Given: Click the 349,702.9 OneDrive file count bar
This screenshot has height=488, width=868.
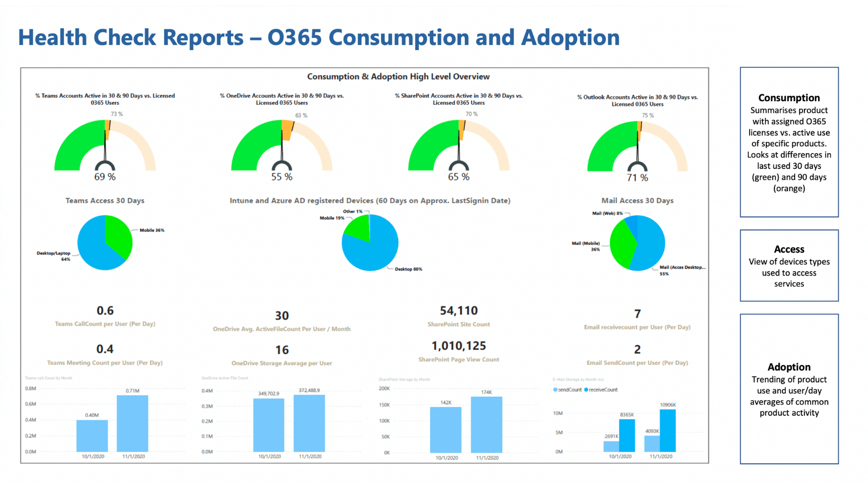Looking at the screenshot, I should coord(269,425).
